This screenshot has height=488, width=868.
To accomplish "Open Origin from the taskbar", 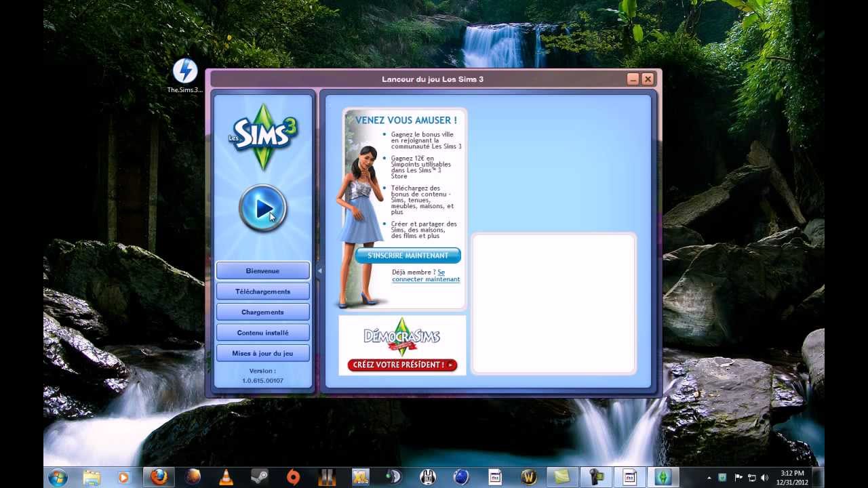I will (x=293, y=477).
